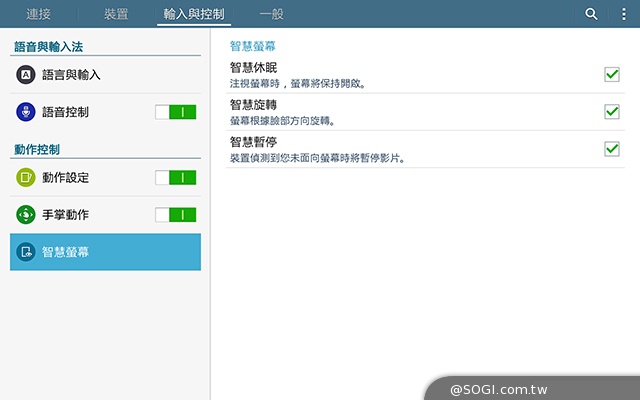The width and height of the screenshot is (640, 400).
Task: Toggle the 語音控制 switch off
Action: tap(175, 112)
